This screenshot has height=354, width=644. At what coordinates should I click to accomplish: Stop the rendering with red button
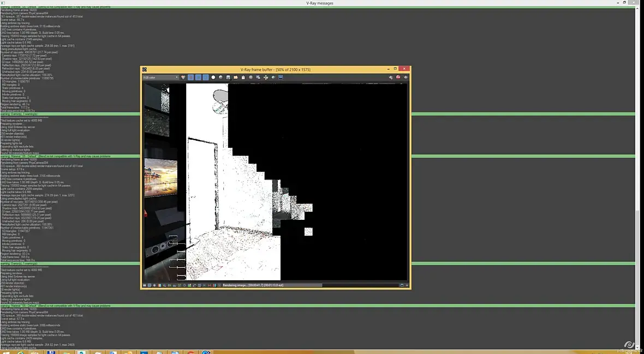398,77
